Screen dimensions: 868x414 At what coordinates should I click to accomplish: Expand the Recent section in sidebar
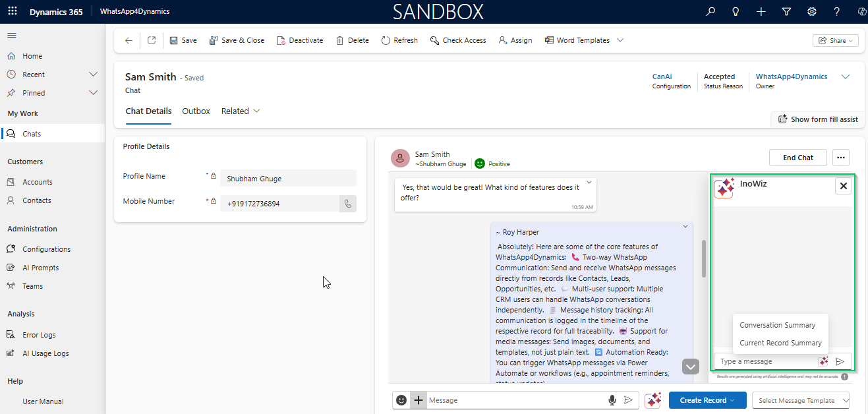tap(93, 74)
